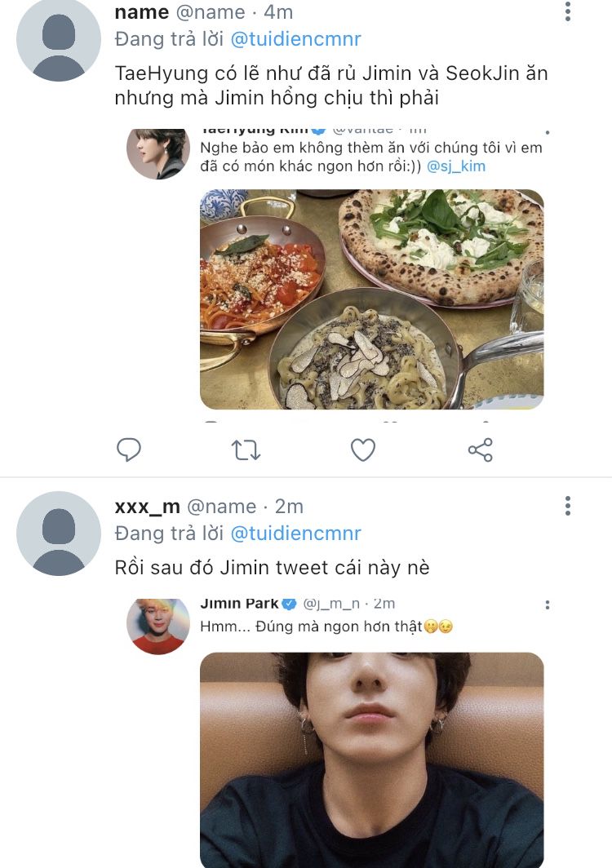View the pasta and pizza food photo
612x868 pixels.
click(x=372, y=299)
